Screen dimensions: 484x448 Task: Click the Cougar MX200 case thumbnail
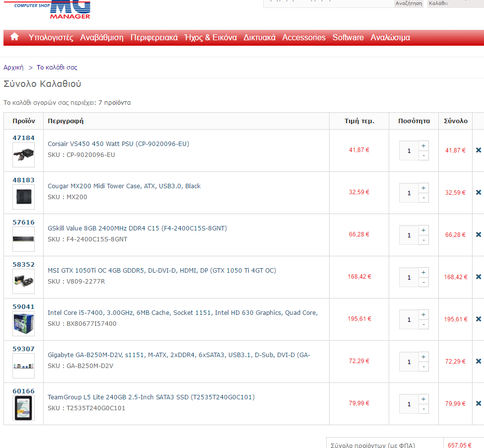23,197
